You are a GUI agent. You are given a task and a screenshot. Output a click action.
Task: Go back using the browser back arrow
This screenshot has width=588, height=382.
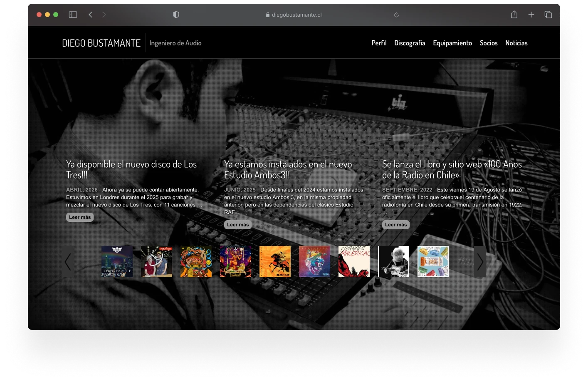tap(90, 15)
